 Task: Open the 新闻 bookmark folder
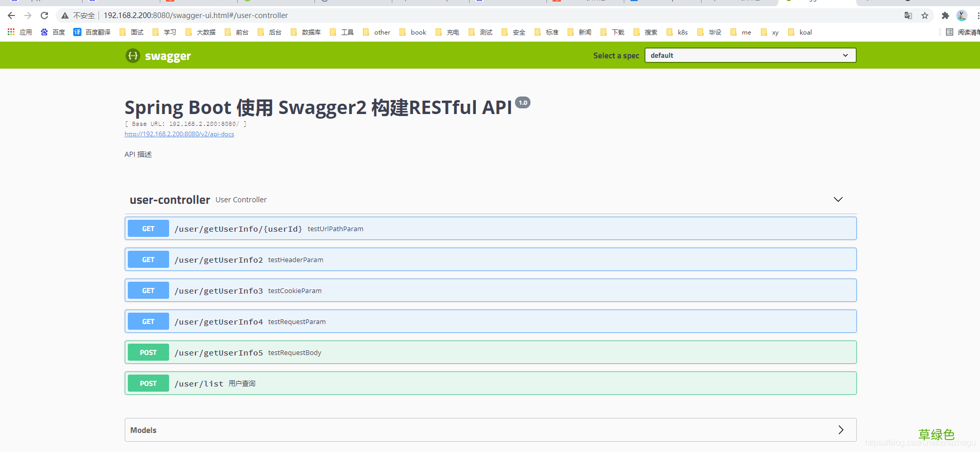click(x=579, y=32)
